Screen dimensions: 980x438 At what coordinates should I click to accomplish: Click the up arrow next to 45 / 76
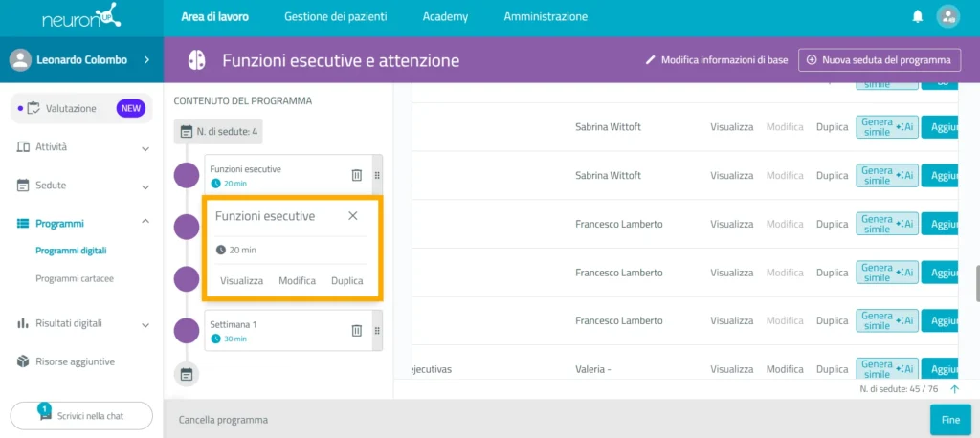click(x=954, y=388)
